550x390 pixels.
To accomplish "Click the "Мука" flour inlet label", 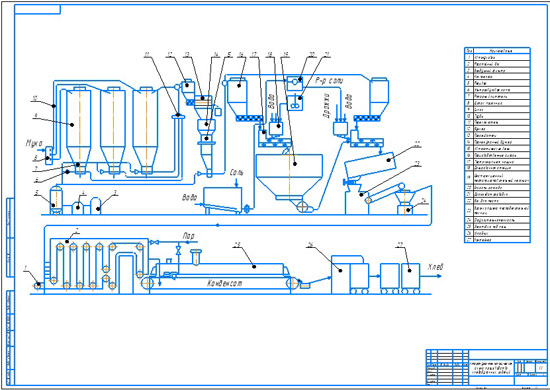I will [34, 143].
